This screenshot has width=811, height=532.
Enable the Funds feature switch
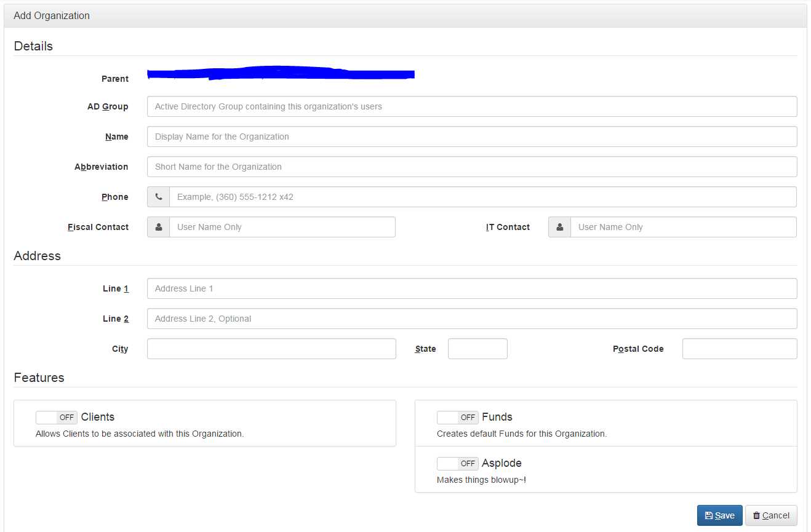coord(458,418)
